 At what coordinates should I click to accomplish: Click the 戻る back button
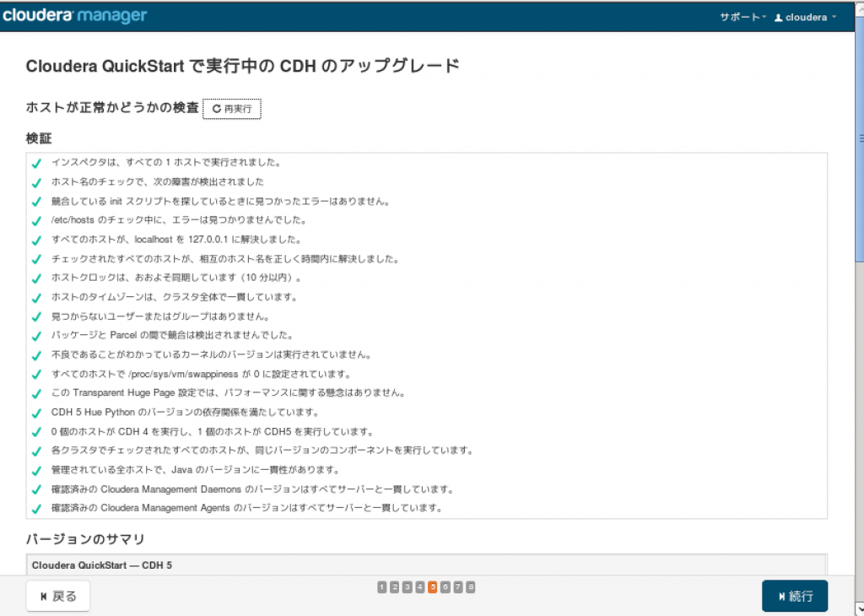coord(58,596)
